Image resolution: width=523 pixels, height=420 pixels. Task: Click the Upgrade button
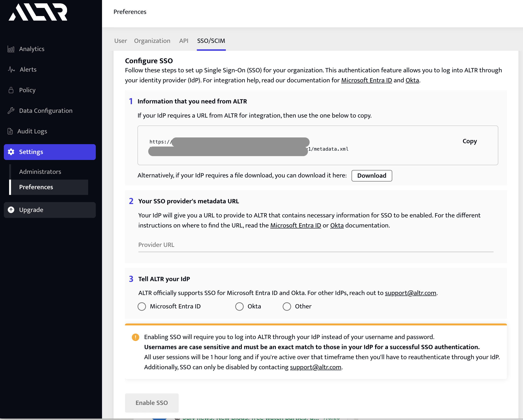[x=50, y=210]
